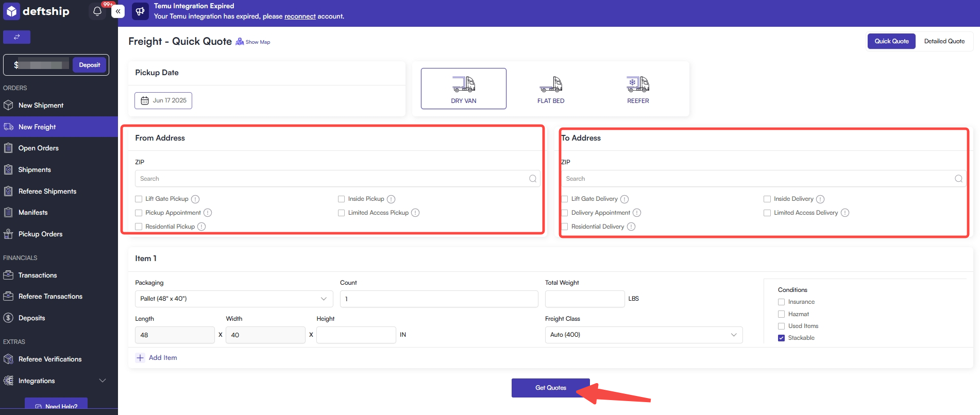Click info icon next to Limited Access Pickup
This screenshot has width=980, height=415.
pos(415,213)
